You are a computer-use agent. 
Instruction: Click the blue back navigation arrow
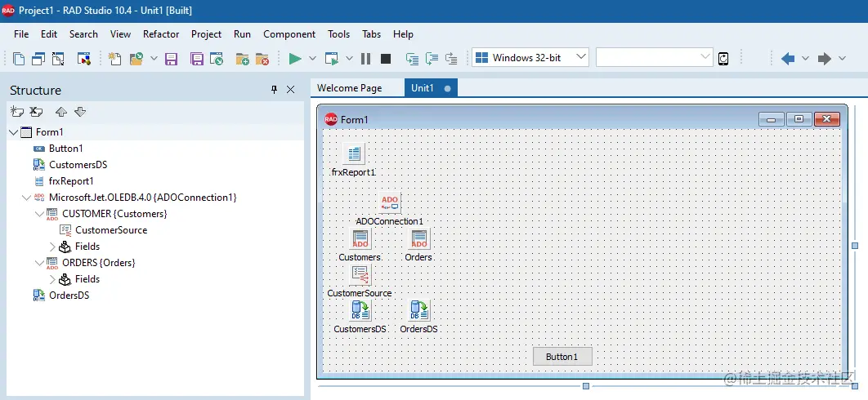[x=788, y=59]
